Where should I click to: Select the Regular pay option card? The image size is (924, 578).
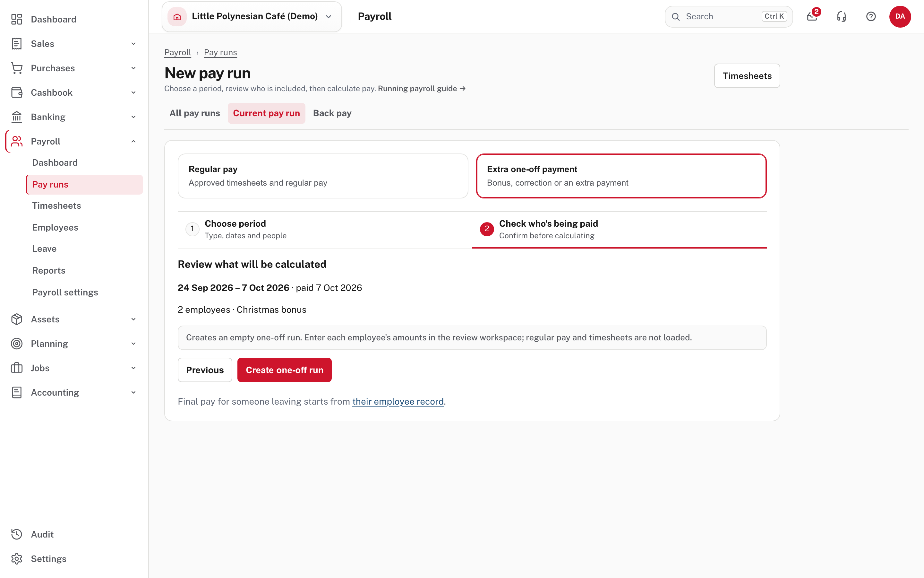pyautogui.click(x=323, y=176)
